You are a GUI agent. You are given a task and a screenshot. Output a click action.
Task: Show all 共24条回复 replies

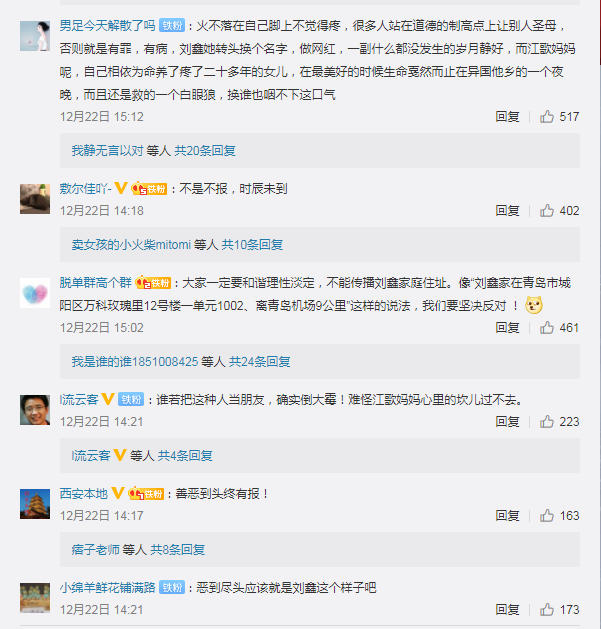(x=260, y=362)
